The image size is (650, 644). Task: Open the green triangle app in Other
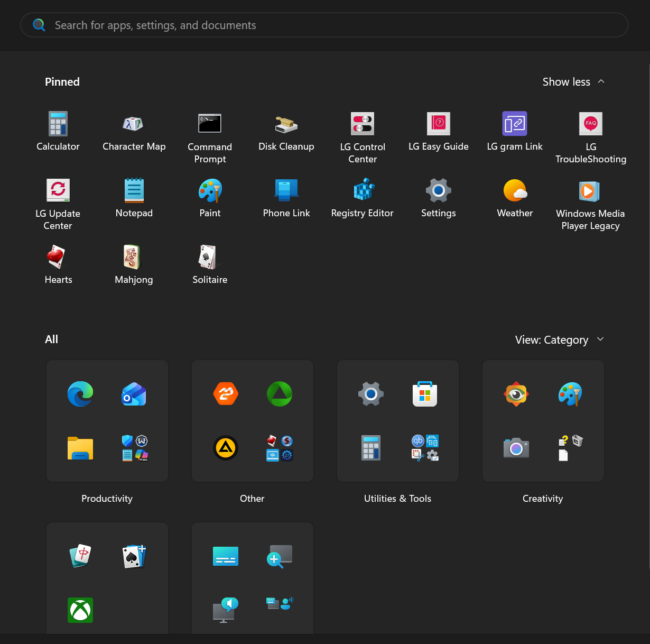(280, 394)
